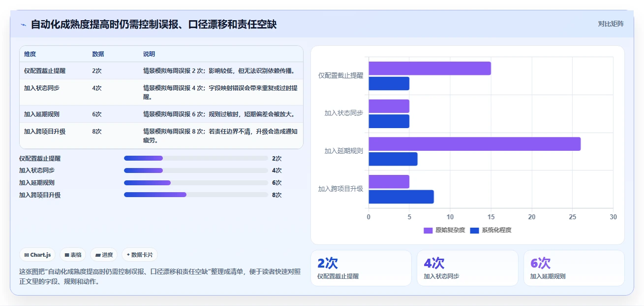644x306 pixels.
Task: Click the 对比矩阵 label in the header
Action: [x=611, y=24]
